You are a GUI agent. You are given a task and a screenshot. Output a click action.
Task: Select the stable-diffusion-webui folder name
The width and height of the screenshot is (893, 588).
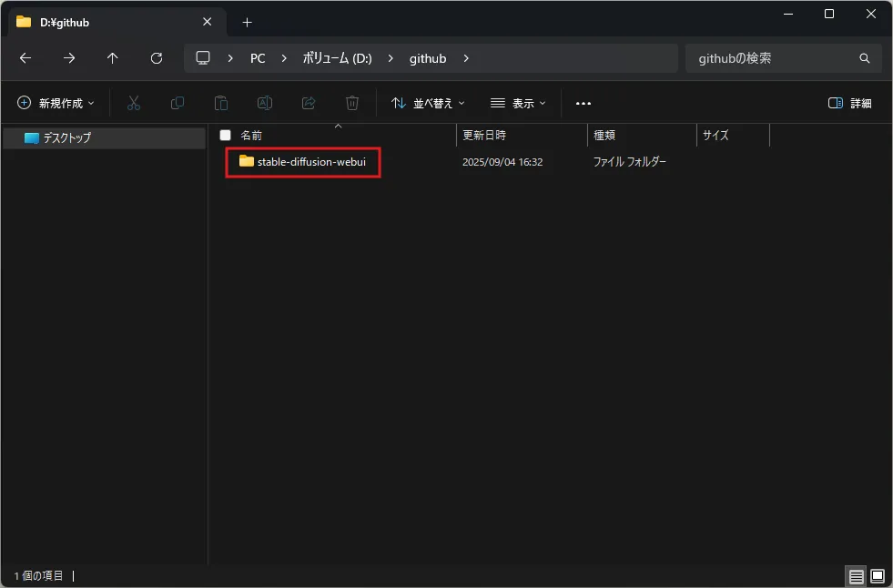coord(311,162)
